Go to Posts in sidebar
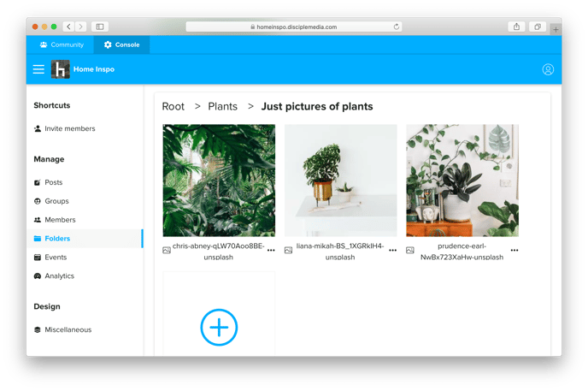 click(x=49, y=182)
